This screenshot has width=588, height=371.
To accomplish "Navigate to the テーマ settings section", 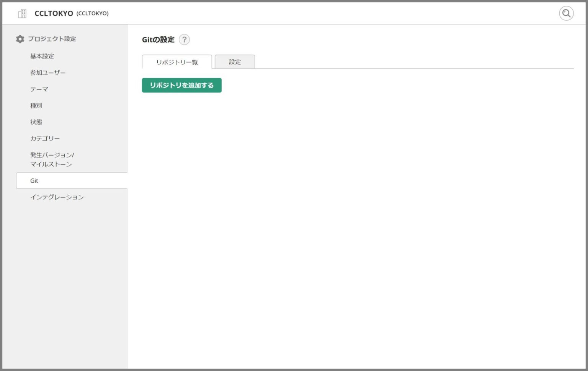I will tap(40, 89).
